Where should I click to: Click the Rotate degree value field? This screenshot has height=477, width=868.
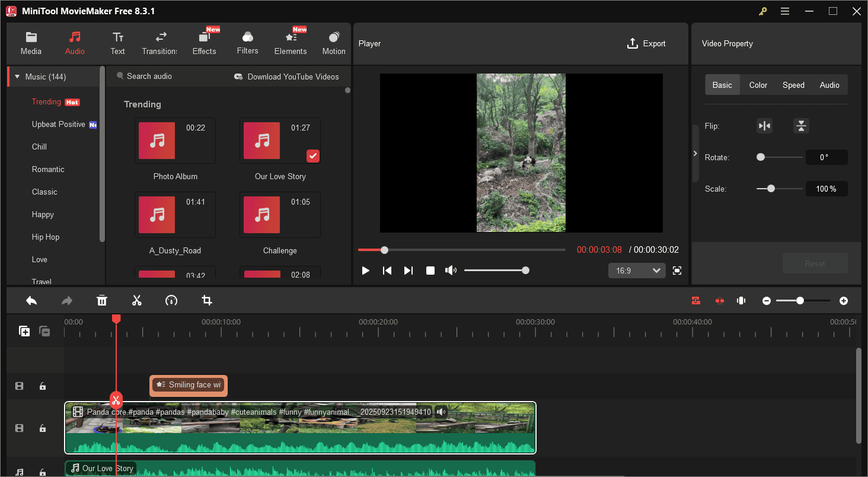[826, 157]
